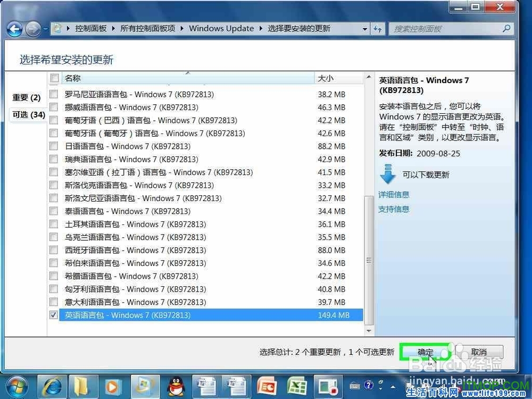Expand arrow before 控制面板 breadcrumb
532x399 pixels.
68,29
